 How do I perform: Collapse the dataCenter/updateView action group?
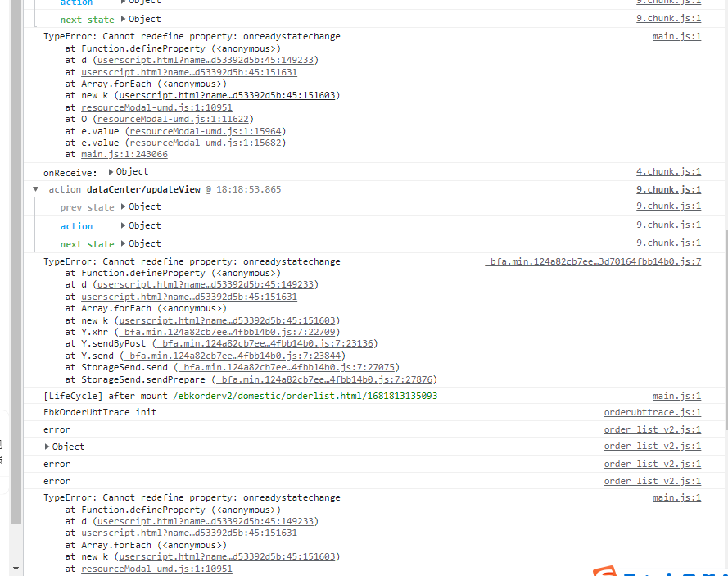(x=35, y=189)
